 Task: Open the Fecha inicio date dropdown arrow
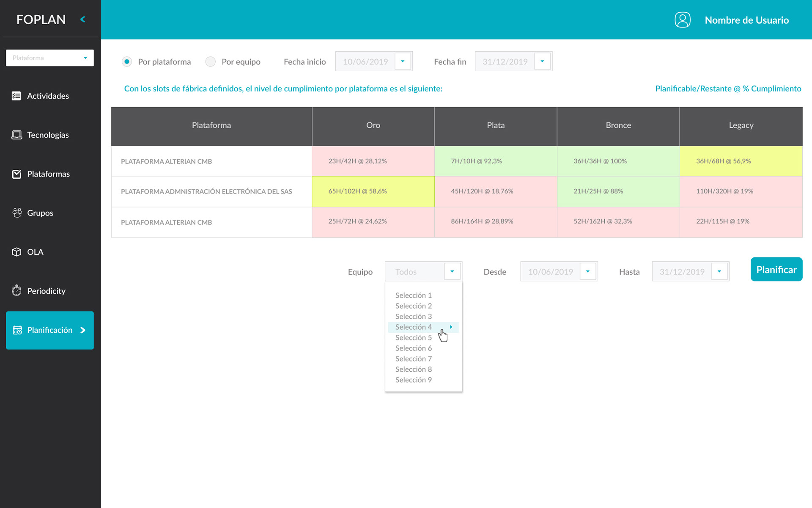[403, 61]
